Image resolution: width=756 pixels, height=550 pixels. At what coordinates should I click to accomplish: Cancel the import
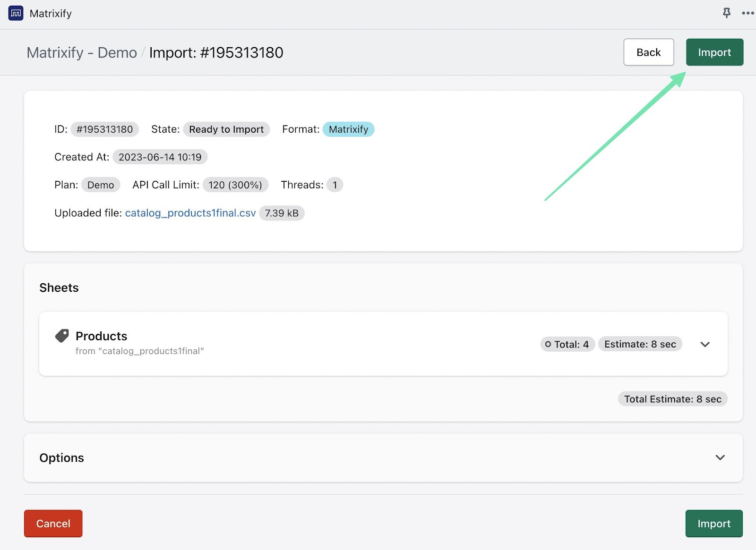[x=53, y=523]
